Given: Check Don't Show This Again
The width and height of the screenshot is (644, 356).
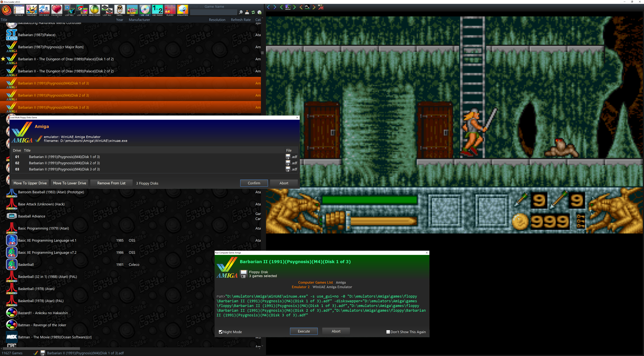Looking at the screenshot, I should 388,332.
